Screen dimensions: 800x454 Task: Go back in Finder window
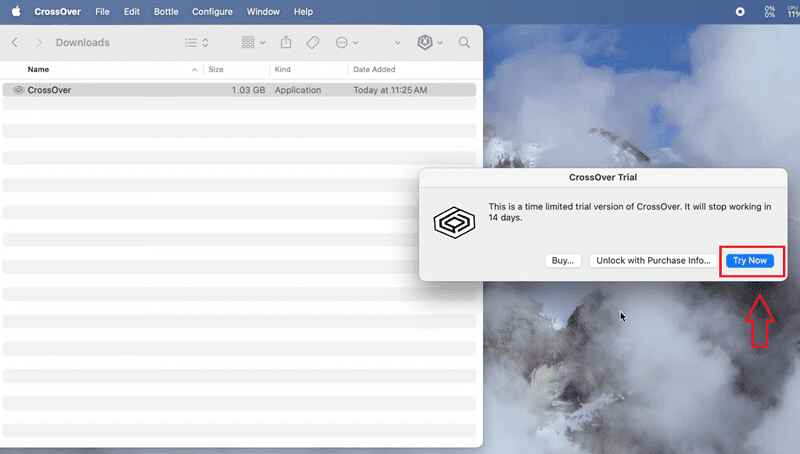tap(15, 42)
